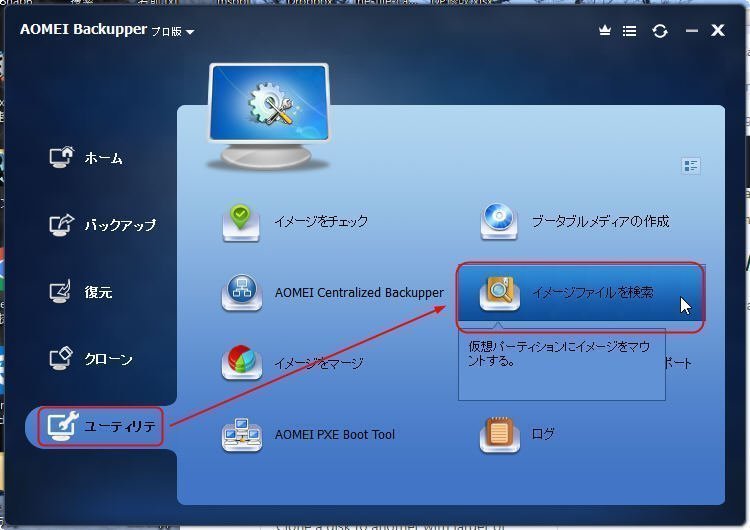Image resolution: width=750 pixels, height=530 pixels.
Task: Expand the プロ版 edition dropdown arrow
Action: click(x=190, y=32)
